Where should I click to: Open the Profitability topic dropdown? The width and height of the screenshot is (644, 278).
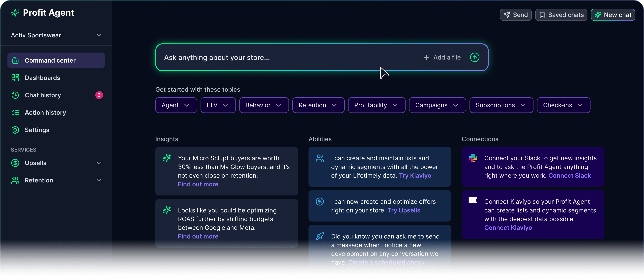click(376, 105)
